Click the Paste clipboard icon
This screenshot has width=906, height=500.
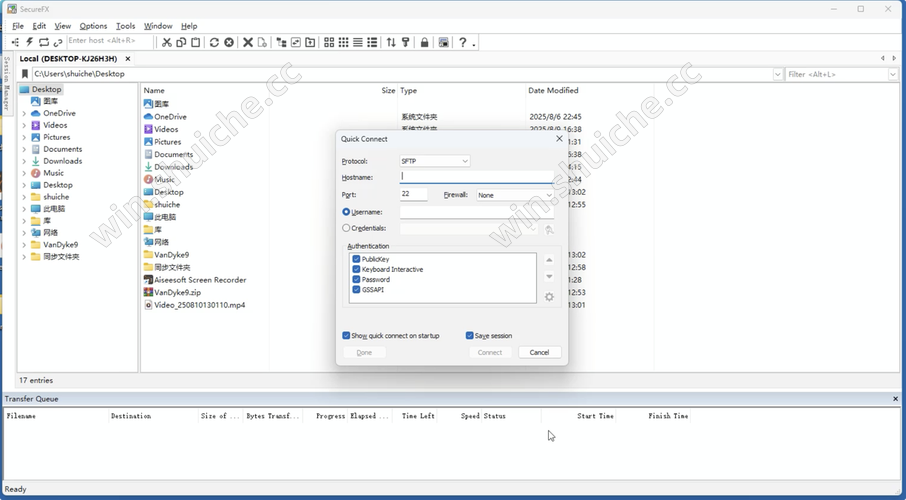[x=195, y=42]
